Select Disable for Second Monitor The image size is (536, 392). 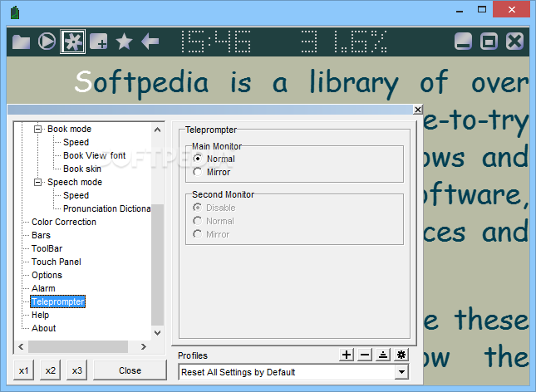pos(214,208)
